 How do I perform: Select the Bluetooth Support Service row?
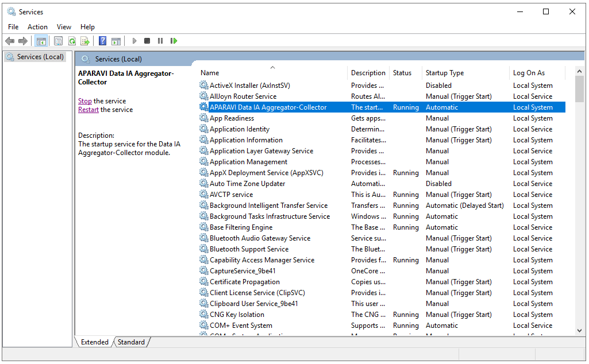point(249,249)
